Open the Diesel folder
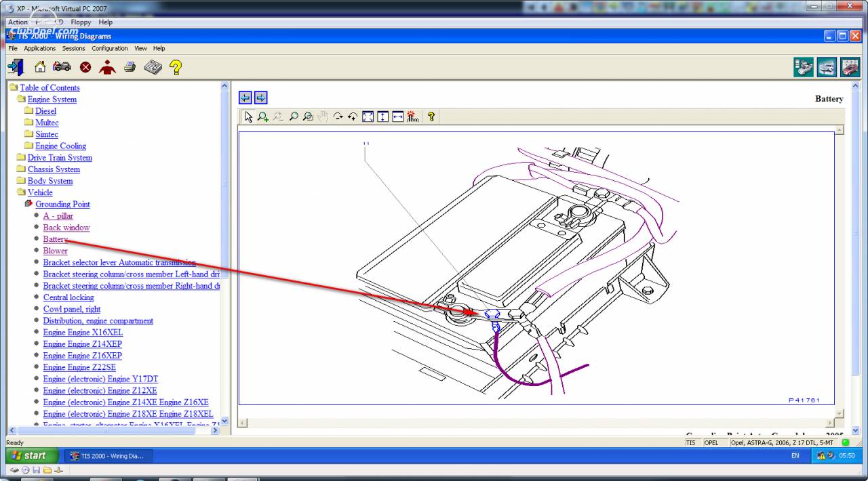This screenshot has width=868, height=481. click(45, 110)
